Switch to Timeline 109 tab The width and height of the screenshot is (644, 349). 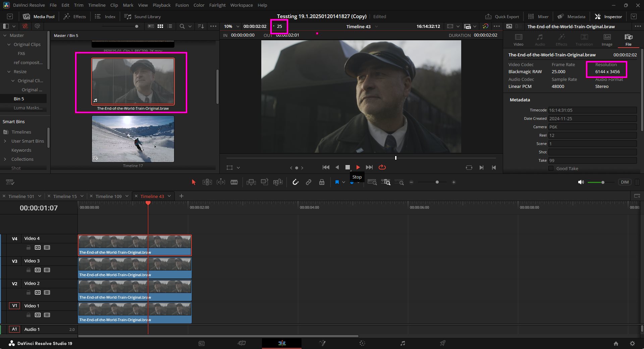108,196
